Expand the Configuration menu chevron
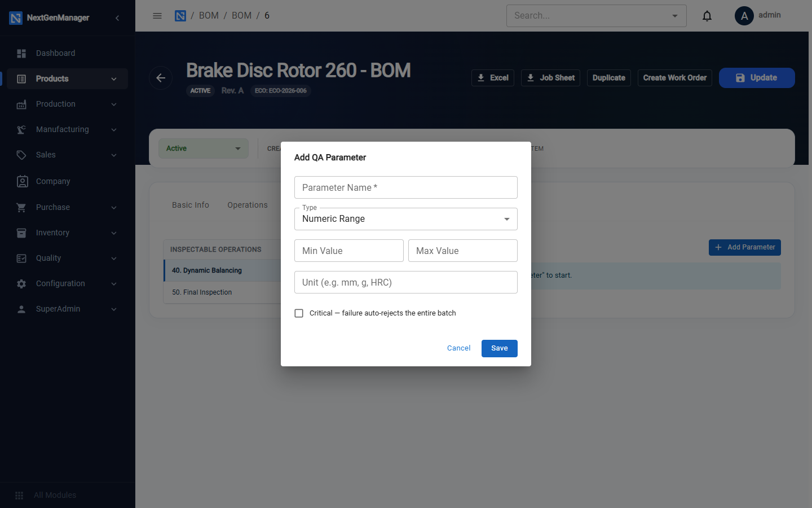This screenshot has height=508, width=812. [x=114, y=284]
